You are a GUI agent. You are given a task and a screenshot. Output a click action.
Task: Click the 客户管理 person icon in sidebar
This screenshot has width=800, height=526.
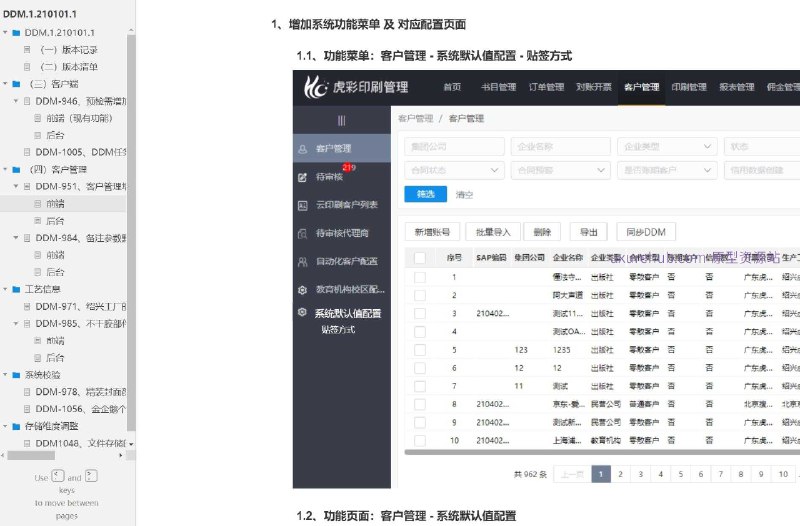click(303, 149)
